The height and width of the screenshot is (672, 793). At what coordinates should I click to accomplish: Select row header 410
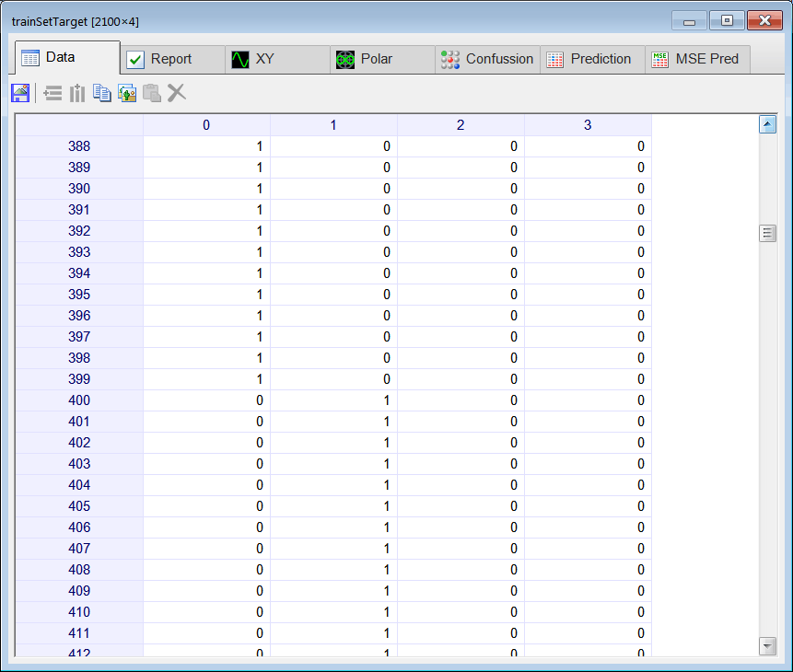click(79, 612)
